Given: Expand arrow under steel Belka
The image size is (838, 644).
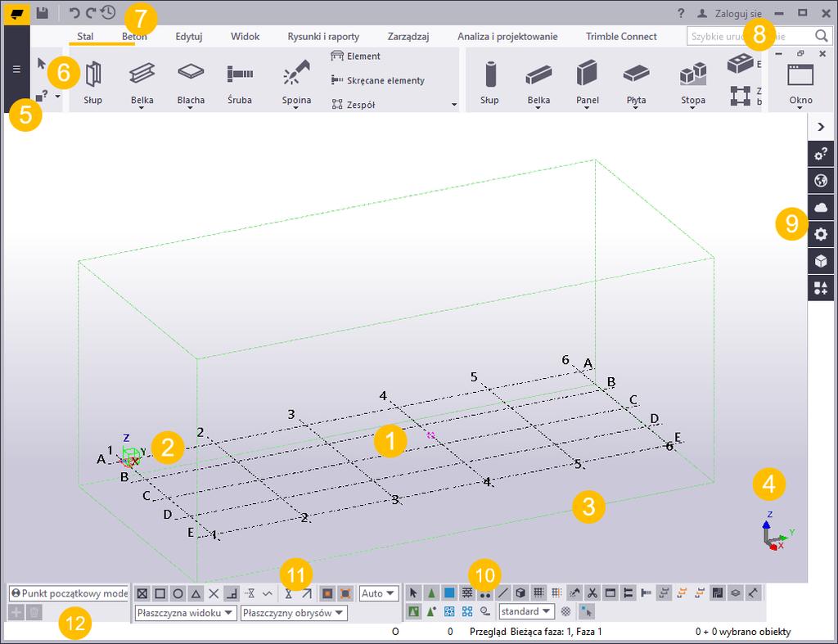Looking at the screenshot, I should click(142, 108).
